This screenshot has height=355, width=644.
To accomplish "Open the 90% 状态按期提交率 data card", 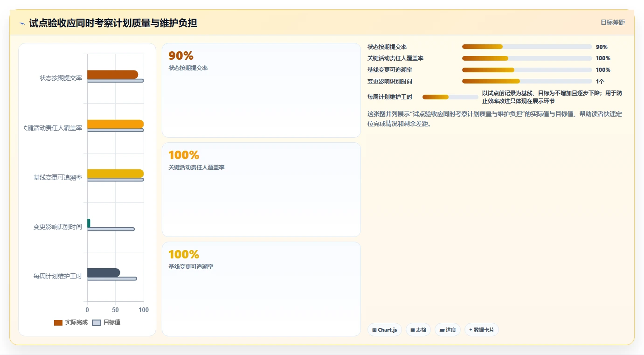I will tap(261, 90).
